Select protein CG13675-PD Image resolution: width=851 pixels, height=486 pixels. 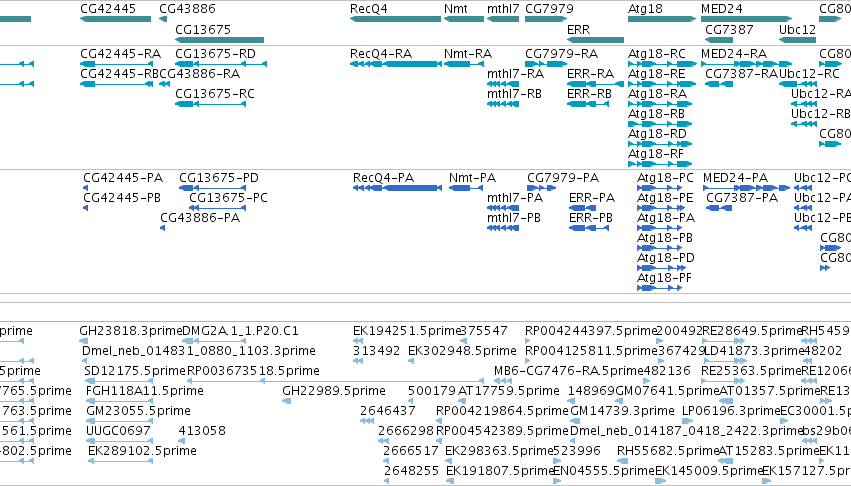[213, 188]
